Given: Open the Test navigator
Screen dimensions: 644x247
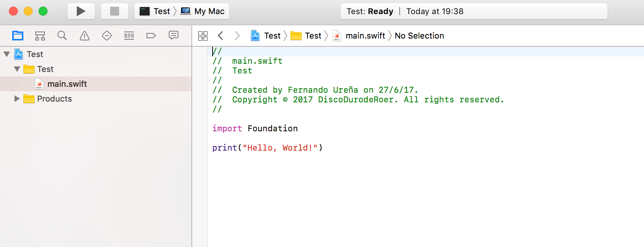Looking at the screenshot, I should tap(107, 36).
